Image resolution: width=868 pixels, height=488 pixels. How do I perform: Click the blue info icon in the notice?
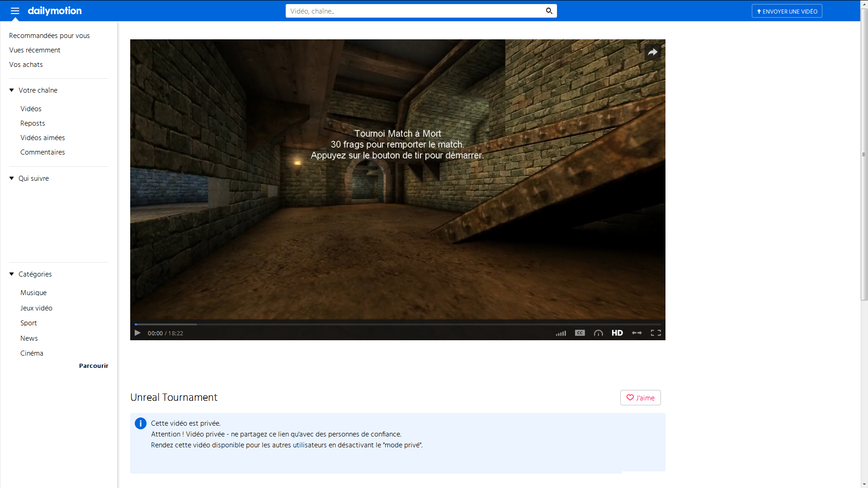pyautogui.click(x=141, y=423)
